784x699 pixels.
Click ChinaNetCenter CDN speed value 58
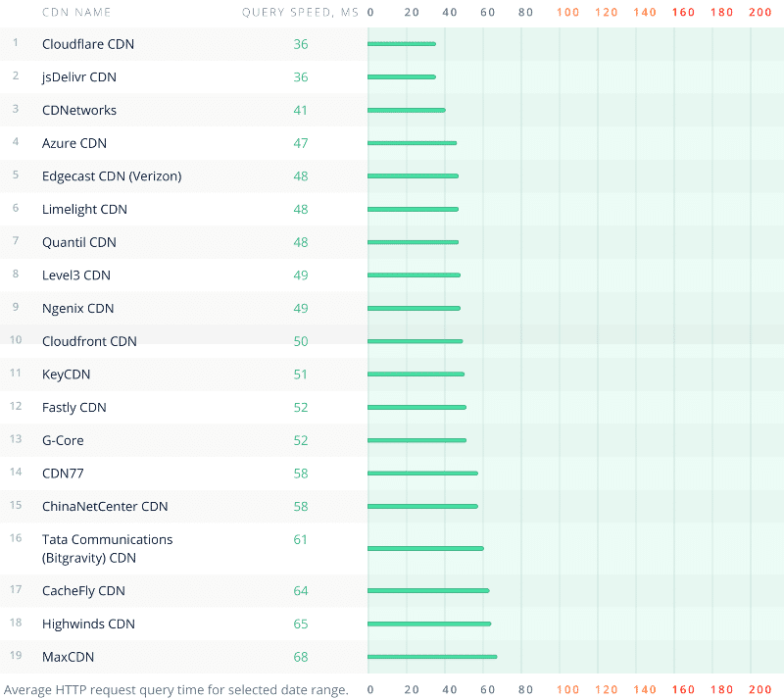pyautogui.click(x=300, y=506)
